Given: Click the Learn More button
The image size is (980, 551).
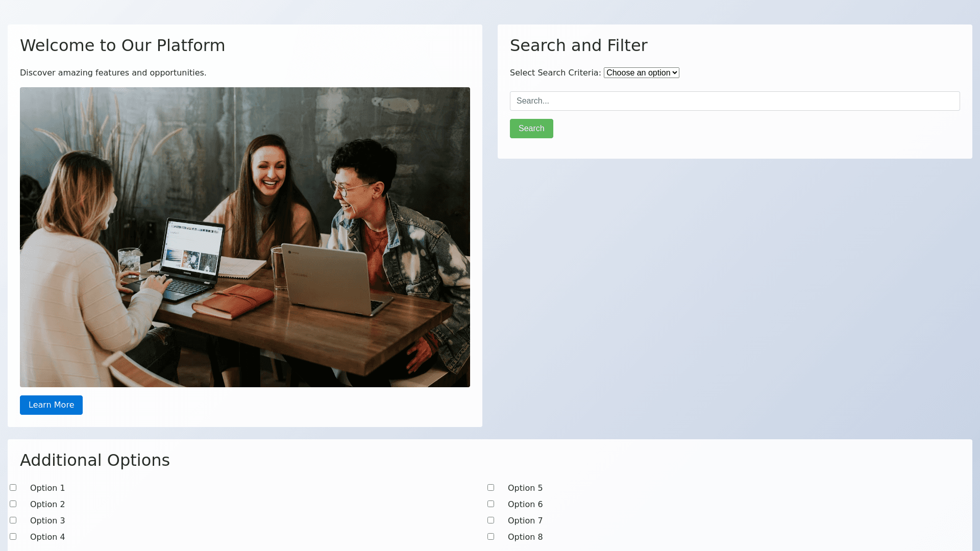Looking at the screenshot, I should (51, 405).
